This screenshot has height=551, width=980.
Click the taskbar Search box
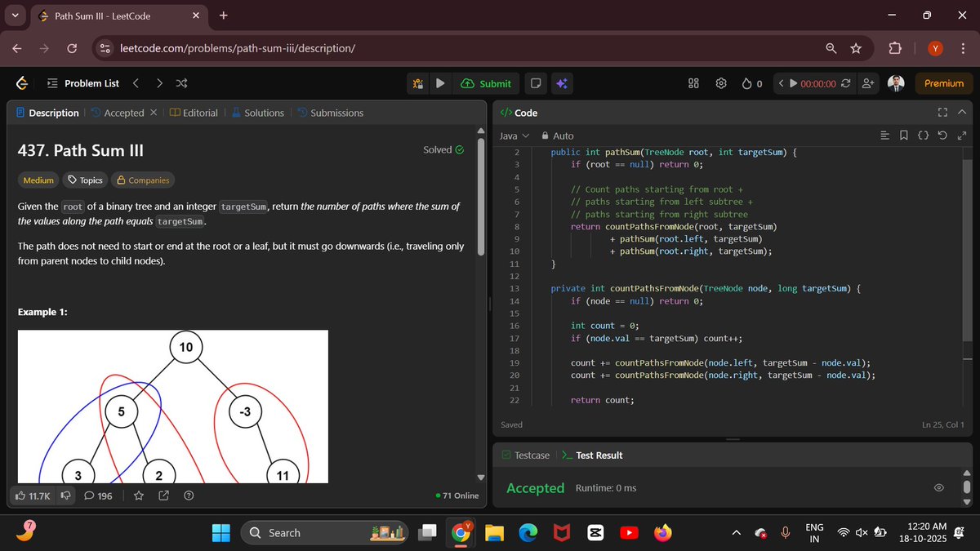[325, 533]
